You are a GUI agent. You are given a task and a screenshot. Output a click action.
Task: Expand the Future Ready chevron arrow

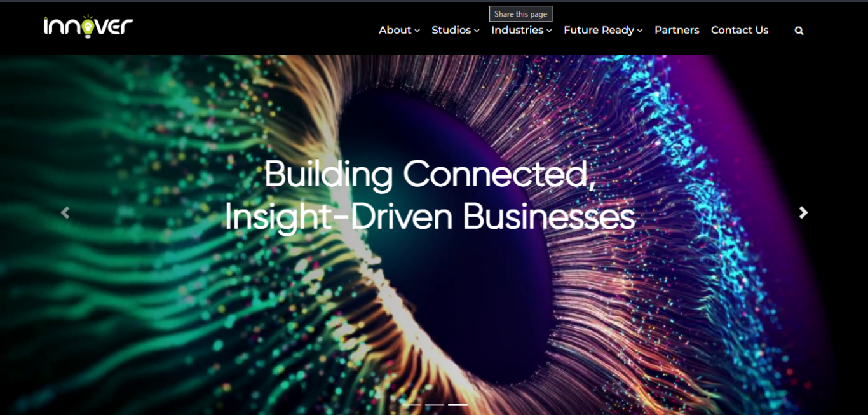[640, 31]
